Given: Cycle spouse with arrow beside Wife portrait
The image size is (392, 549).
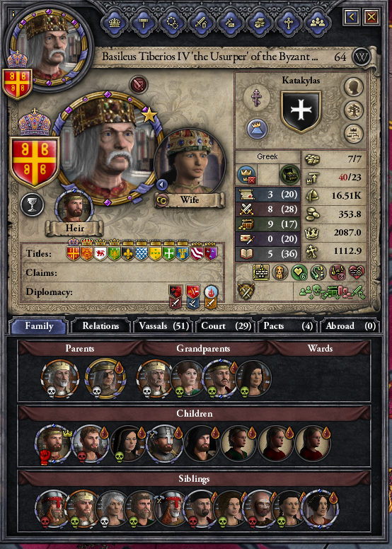Looking at the screenshot, I should [x=161, y=184].
